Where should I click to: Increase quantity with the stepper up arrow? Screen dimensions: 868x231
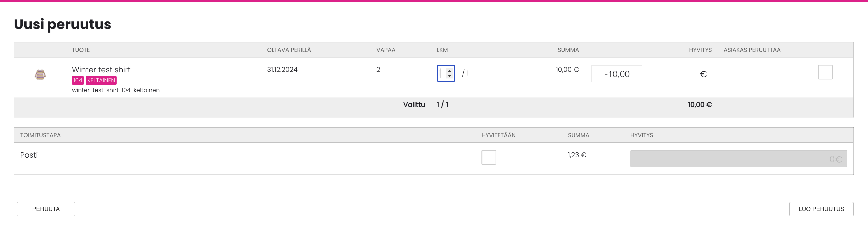click(x=450, y=71)
